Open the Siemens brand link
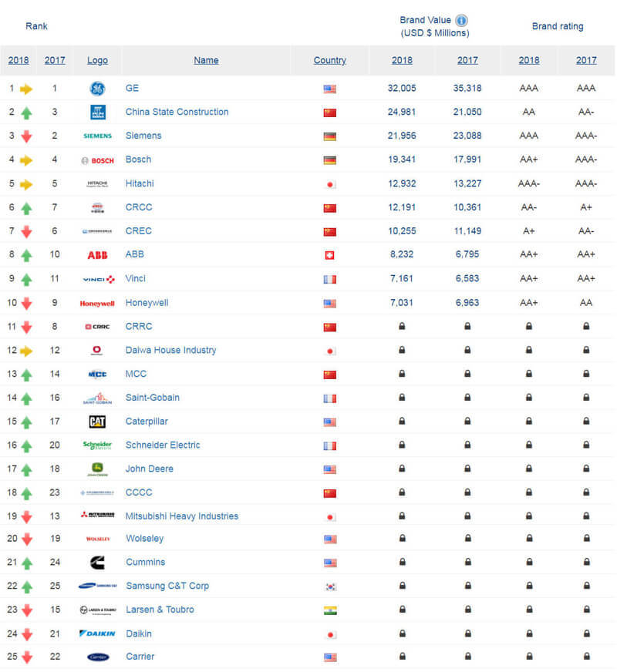The image size is (617, 672). tap(143, 136)
